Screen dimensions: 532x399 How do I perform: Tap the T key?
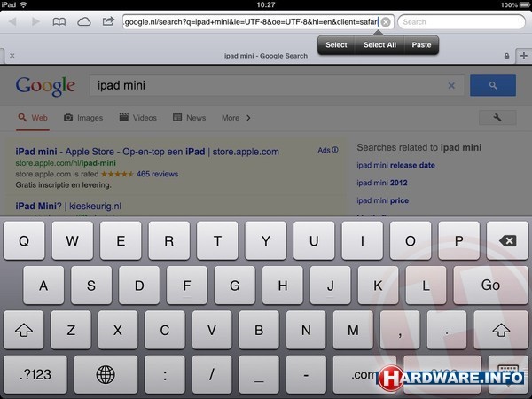tap(217, 241)
